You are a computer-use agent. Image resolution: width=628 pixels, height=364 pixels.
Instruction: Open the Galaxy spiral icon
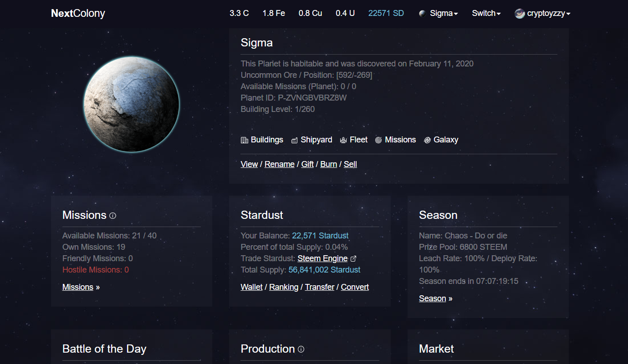pyautogui.click(x=427, y=140)
